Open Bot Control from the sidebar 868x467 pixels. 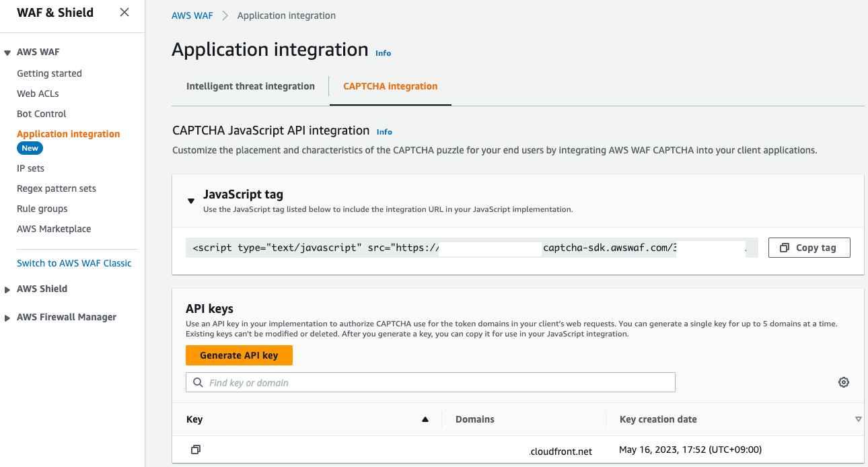coord(41,113)
